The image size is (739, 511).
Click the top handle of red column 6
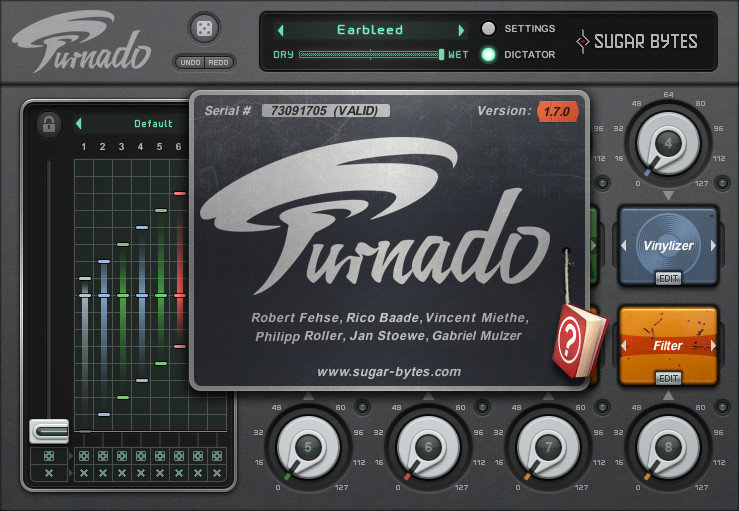point(180,193)
